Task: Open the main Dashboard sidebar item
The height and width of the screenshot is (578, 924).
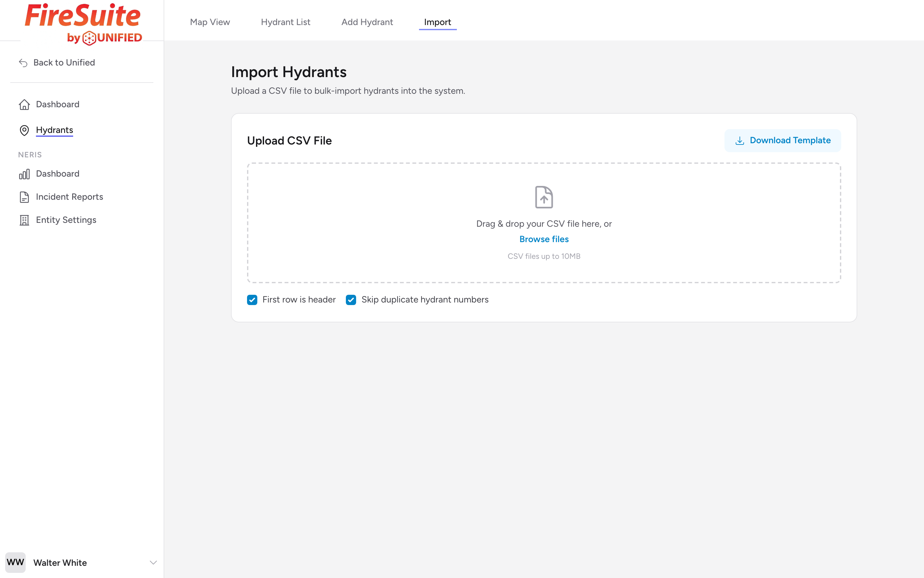Action: point(58,104)
